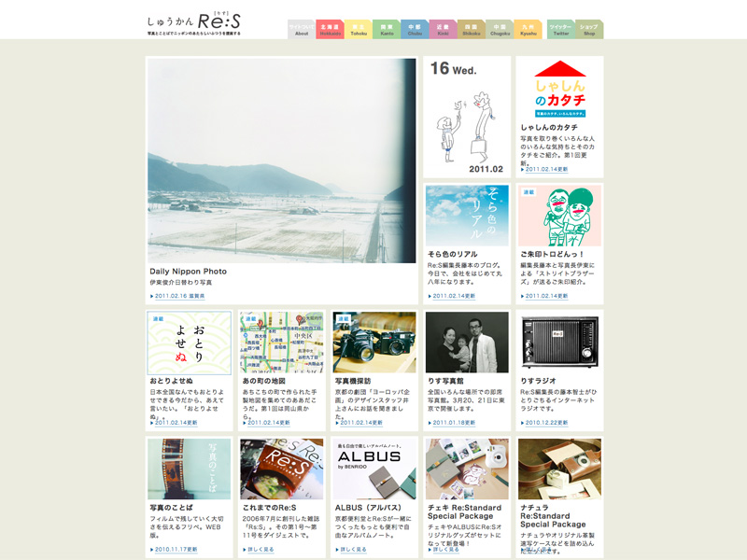Click 詳しく見る under ALBUS（アルバス）
This screenshot has height=560, width=747.
click(353, 550)
